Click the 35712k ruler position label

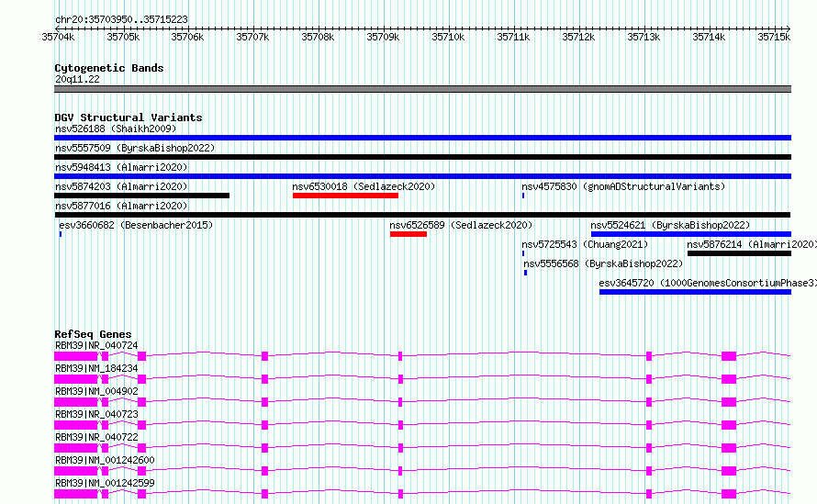pos(578,37)
